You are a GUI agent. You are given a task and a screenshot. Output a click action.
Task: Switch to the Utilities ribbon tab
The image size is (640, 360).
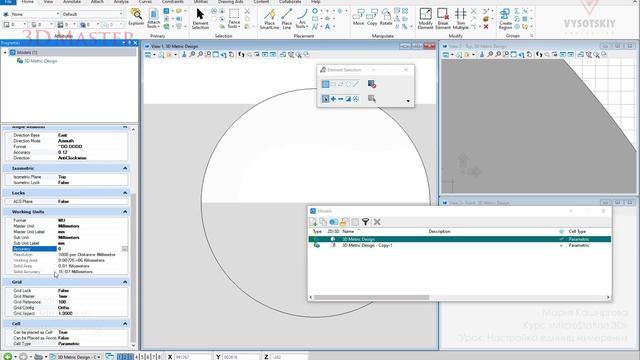200,2
